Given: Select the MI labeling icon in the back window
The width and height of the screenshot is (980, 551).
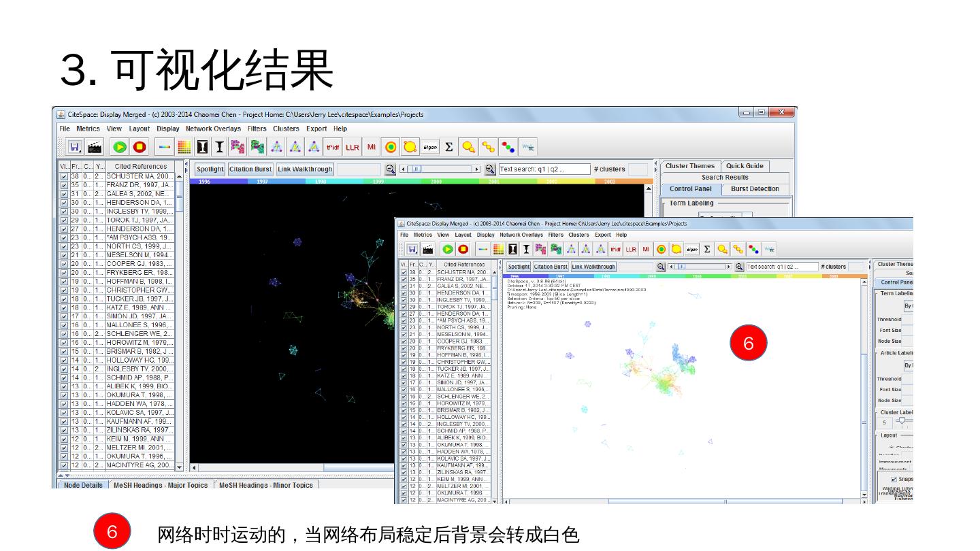Looking at the screenshot, I should pyautogui.click(x=372, y=147).
